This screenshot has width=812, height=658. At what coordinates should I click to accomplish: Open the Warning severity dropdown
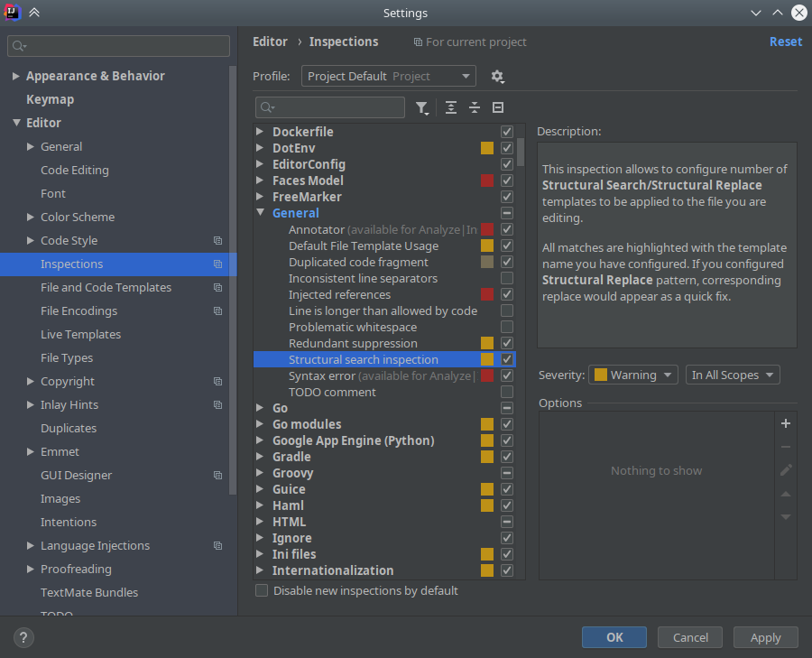[x=633, y=375]
